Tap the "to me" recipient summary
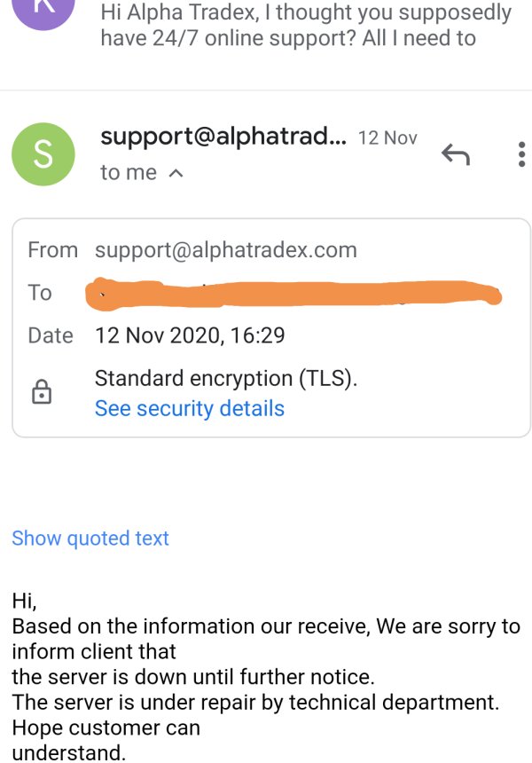Image resolution: width=532 pixels, height=763 pixels. coord(129,172)
